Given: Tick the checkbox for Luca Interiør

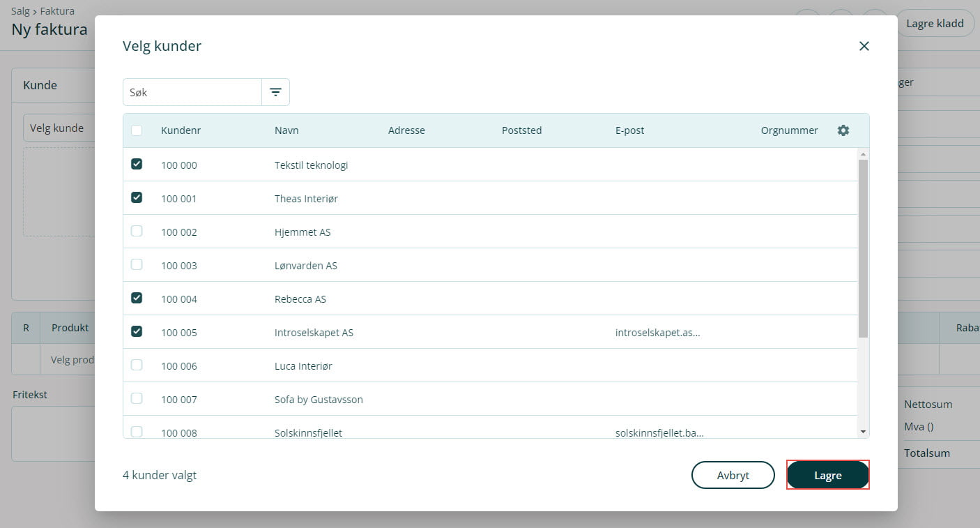Looking at the screenshot, I should point(137,365).
